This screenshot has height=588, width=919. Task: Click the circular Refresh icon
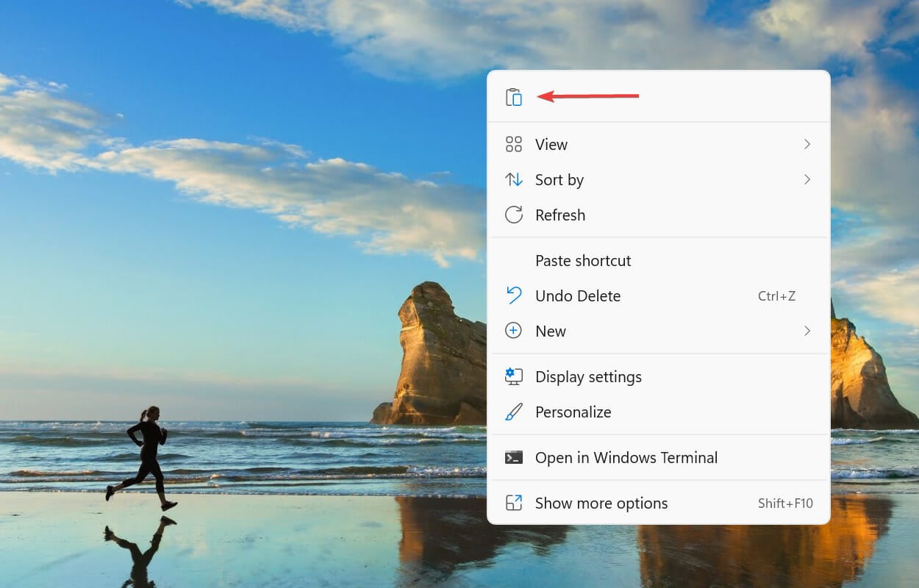tap(514, 215)
